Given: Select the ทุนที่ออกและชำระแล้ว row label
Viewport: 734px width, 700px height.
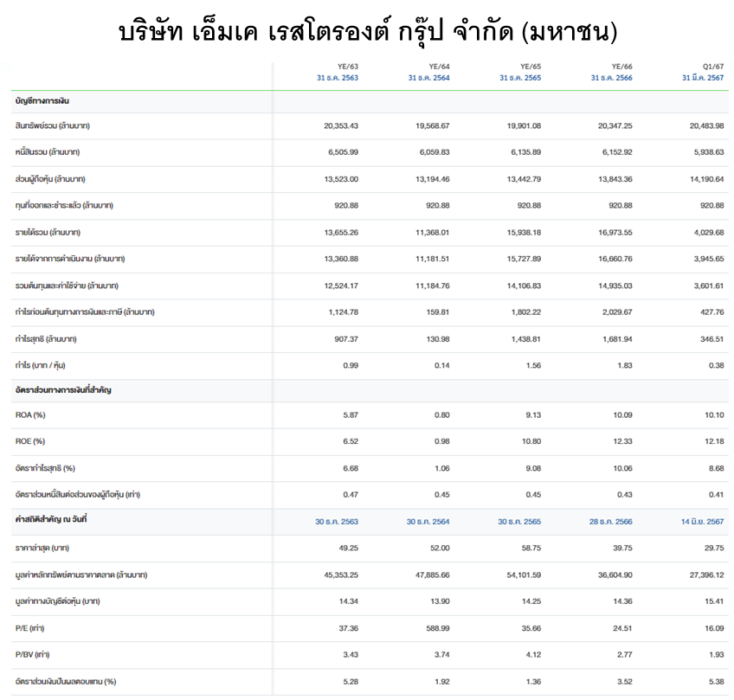Looking at the screenshot, I should tap(64, 205).
